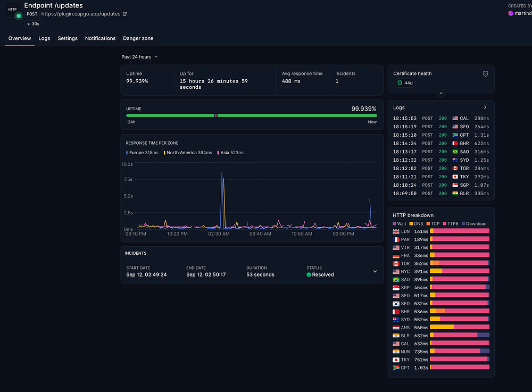Click the certificate health shield icon
The image size is (532, 392).
coord(485,74)
